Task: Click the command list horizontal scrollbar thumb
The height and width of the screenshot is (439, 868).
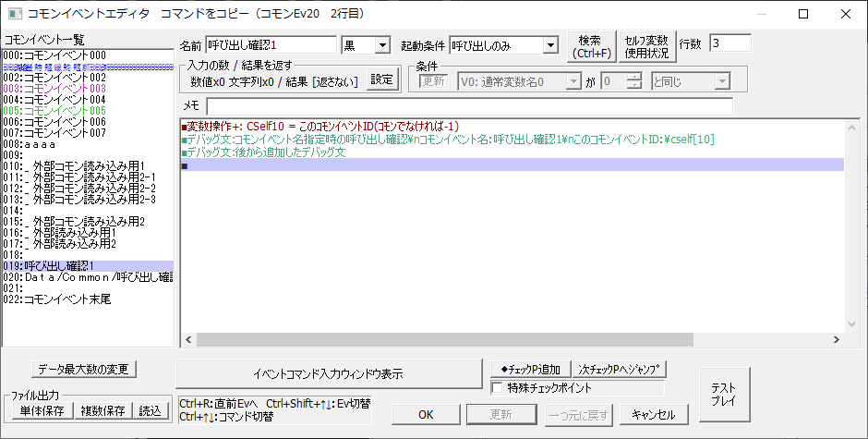Action: pyautogui.click(x=444, y=339)
